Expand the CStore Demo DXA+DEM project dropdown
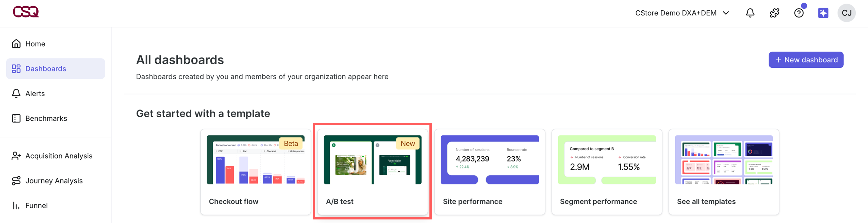This screenshot has height=223, width=868. (682, 13)
